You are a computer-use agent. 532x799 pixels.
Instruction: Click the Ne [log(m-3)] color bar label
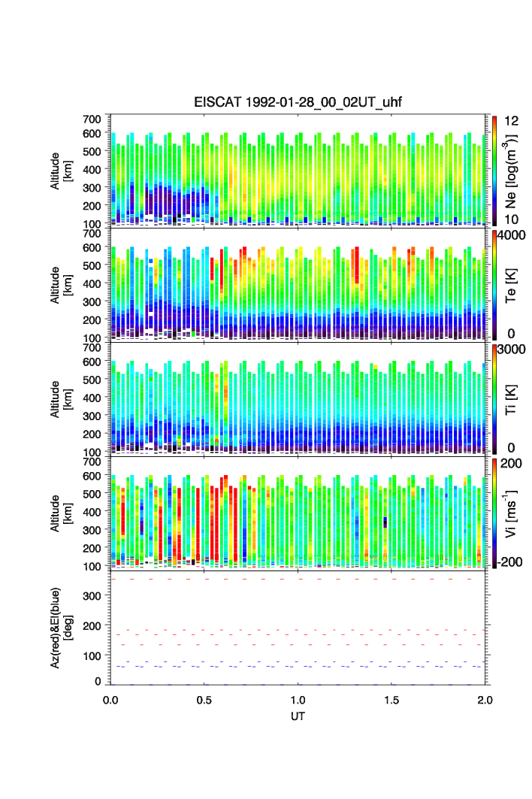(511, 171)
